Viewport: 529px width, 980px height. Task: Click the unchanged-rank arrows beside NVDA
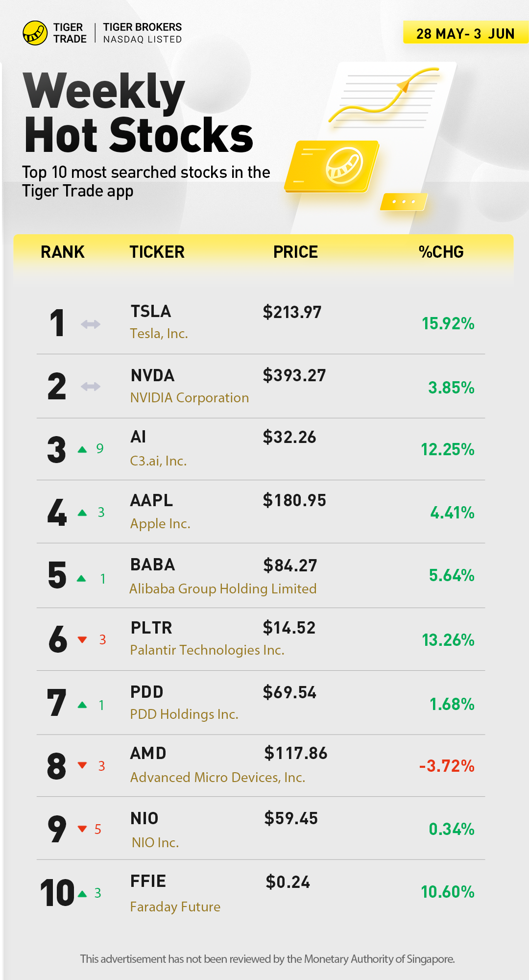(91, 387)
